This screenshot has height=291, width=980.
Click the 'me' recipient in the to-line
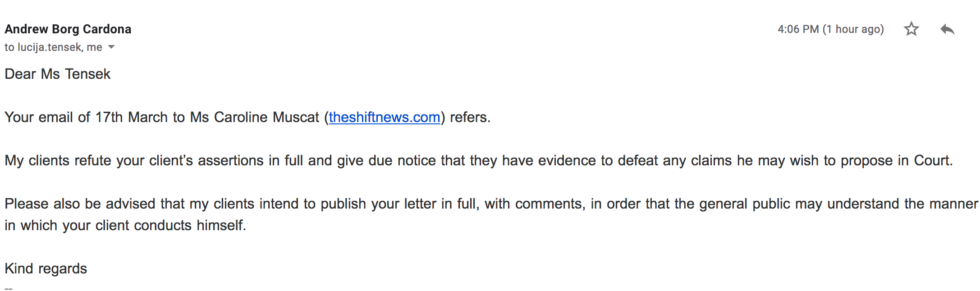click(x=94, y=47)
